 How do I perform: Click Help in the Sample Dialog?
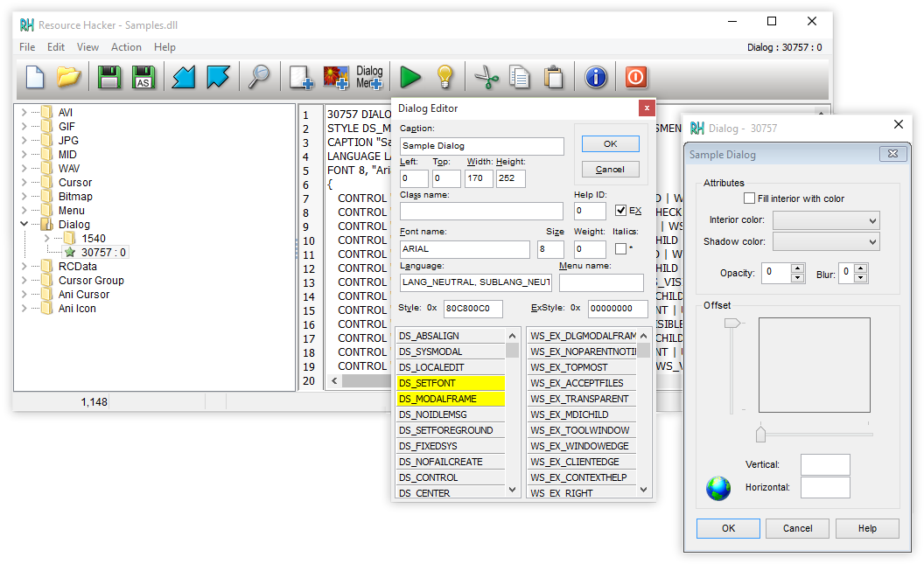pos(867,529)
